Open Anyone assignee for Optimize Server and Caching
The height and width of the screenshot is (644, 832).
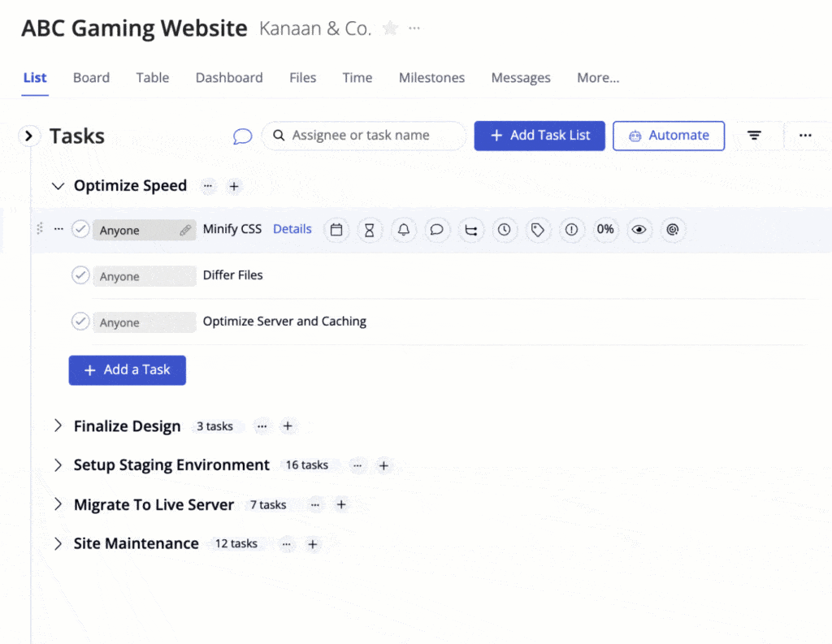tap(145, 322)
